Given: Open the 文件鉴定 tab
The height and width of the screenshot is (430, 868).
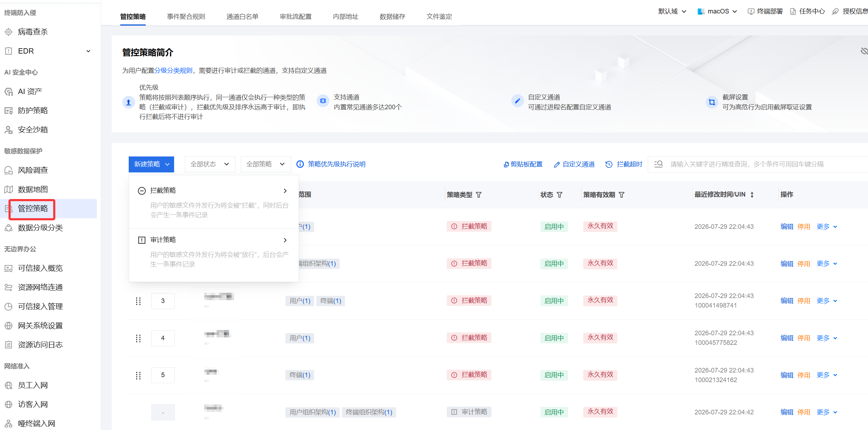Looking at the screenshot, I should point(439,17).
